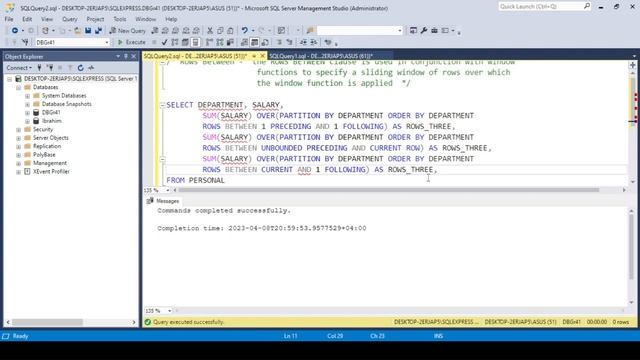Viewport: 640px width, 360px height.
Task: Click the editor horizontal scrollbar
Action: click(x=388, y=190)
